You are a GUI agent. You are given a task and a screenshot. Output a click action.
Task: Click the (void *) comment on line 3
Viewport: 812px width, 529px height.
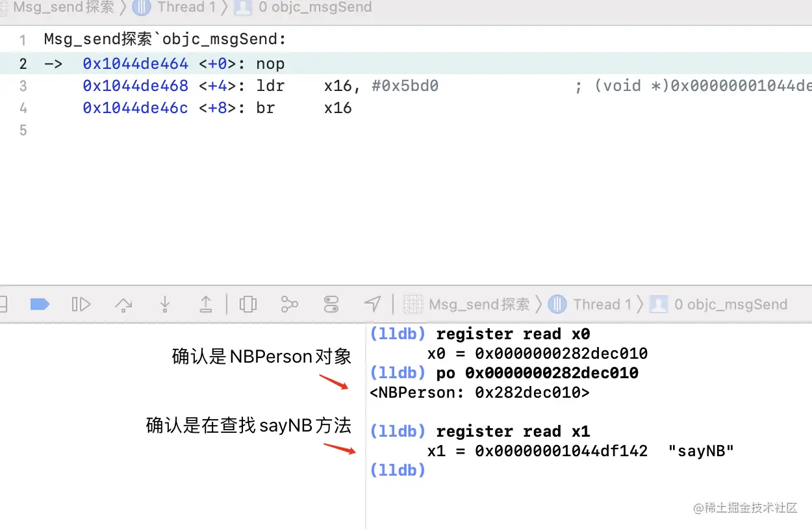pyautogui.click(x=692, y=86)
